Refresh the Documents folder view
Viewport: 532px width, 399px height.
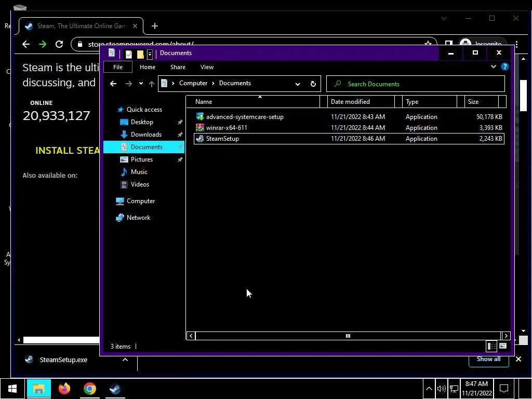point(313,84)
